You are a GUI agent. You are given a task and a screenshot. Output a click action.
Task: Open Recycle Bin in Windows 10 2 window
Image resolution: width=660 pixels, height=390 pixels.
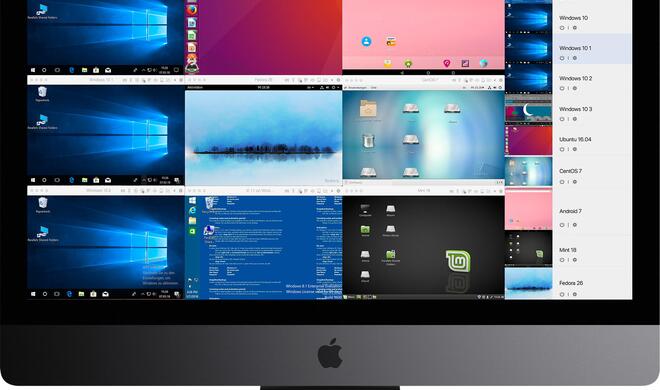tap(43, 204)
